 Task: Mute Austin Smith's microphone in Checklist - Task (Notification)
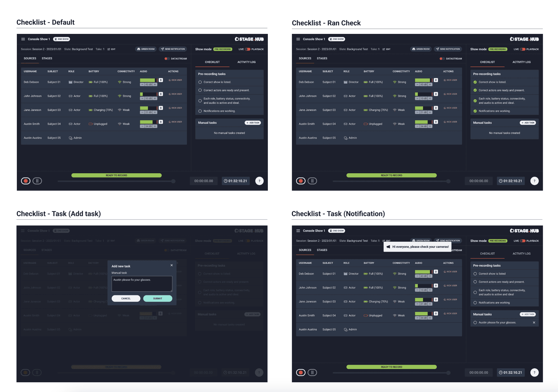pos(436,313)
